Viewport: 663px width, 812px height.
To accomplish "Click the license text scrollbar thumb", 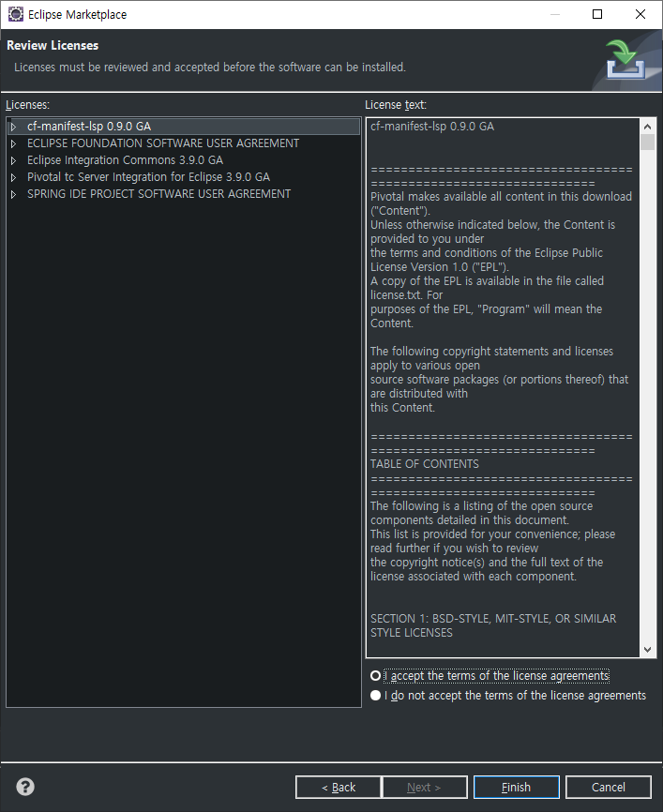I will [647, 142].
